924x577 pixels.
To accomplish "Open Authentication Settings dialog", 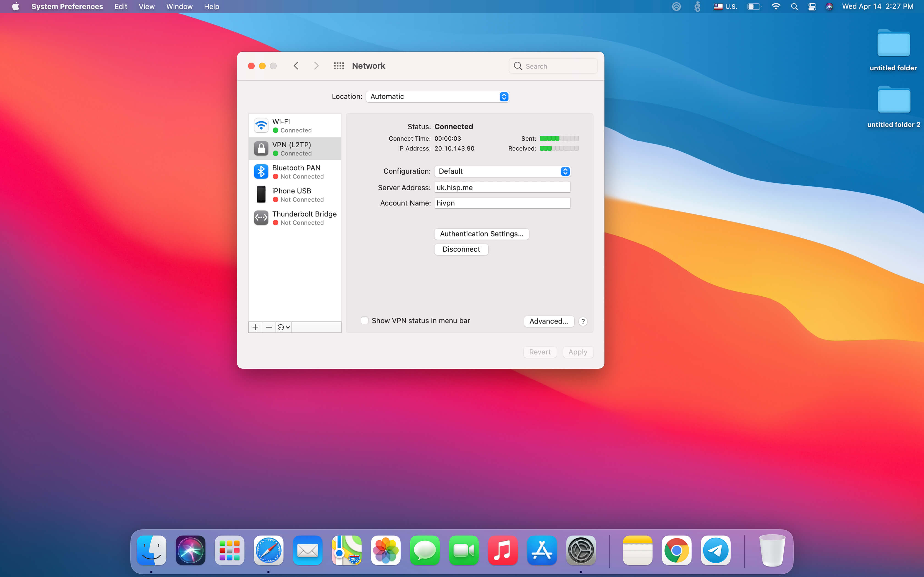I will (481, 234).
